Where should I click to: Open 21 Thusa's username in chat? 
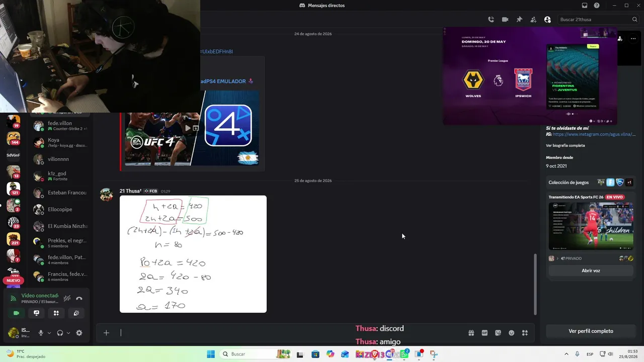[130, 191]
